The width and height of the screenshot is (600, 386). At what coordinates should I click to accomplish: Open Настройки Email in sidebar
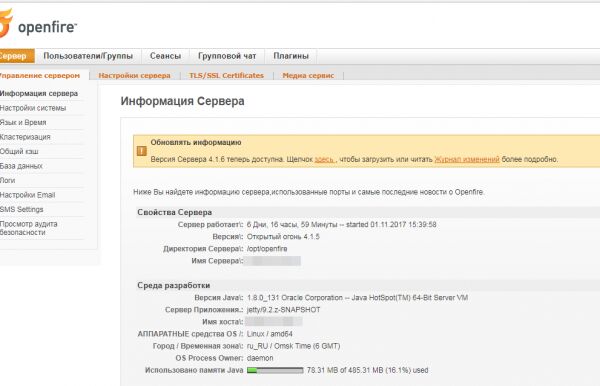tap(28, 195)
